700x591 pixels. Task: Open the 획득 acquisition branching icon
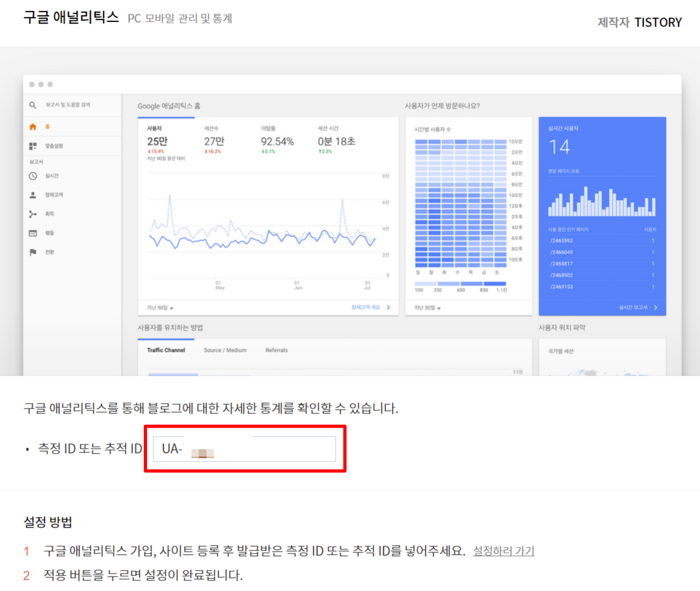(x=33, y=214)
